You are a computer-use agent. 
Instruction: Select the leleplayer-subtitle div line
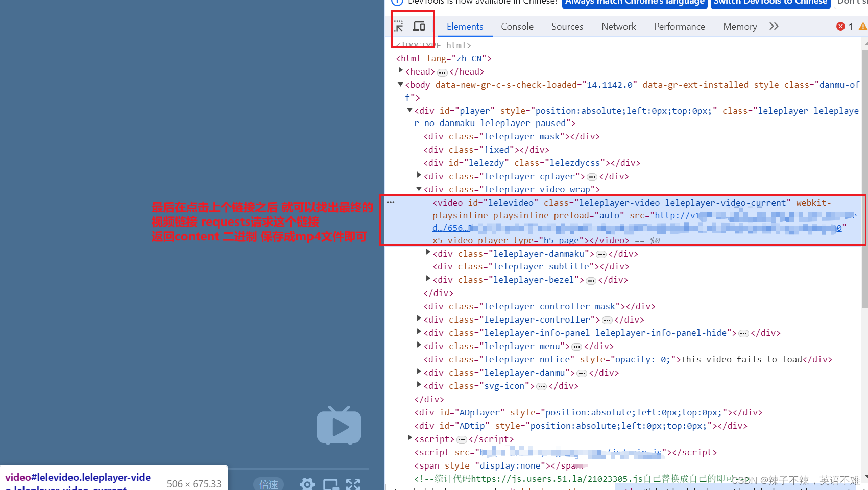(x=531, y=266)
